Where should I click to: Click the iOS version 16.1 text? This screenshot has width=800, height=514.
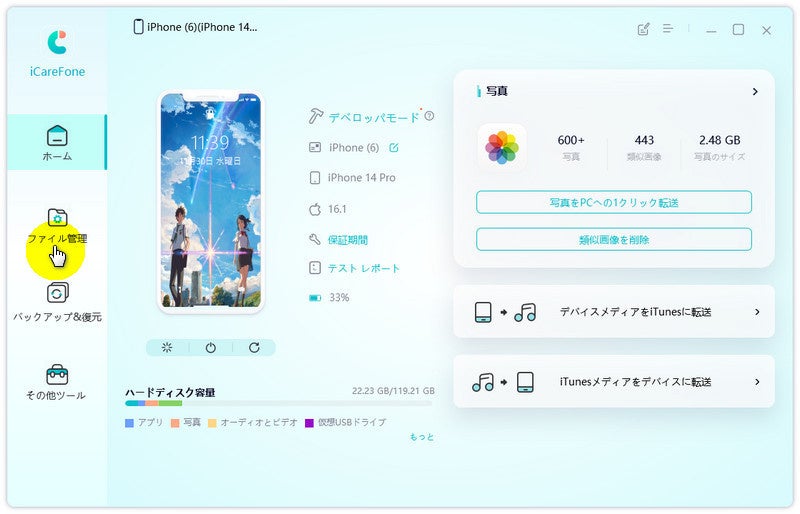click(x=337, y=209)
